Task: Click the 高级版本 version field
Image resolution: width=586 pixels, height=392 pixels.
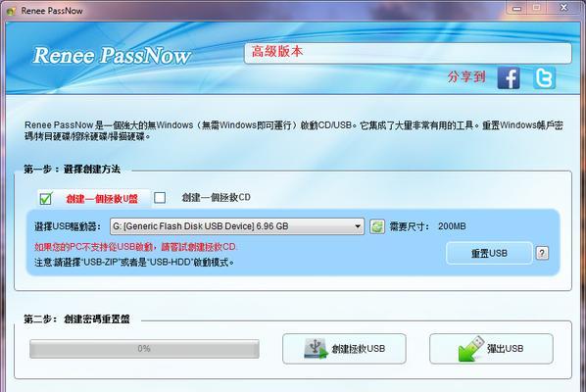Action: [x=408, y=53]
